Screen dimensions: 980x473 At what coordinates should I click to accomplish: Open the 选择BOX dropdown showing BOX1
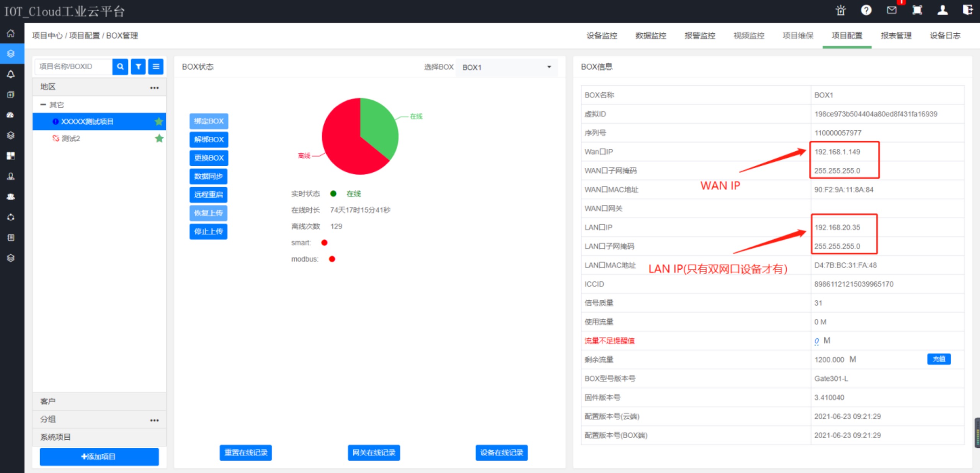click(x=506, y=67)
